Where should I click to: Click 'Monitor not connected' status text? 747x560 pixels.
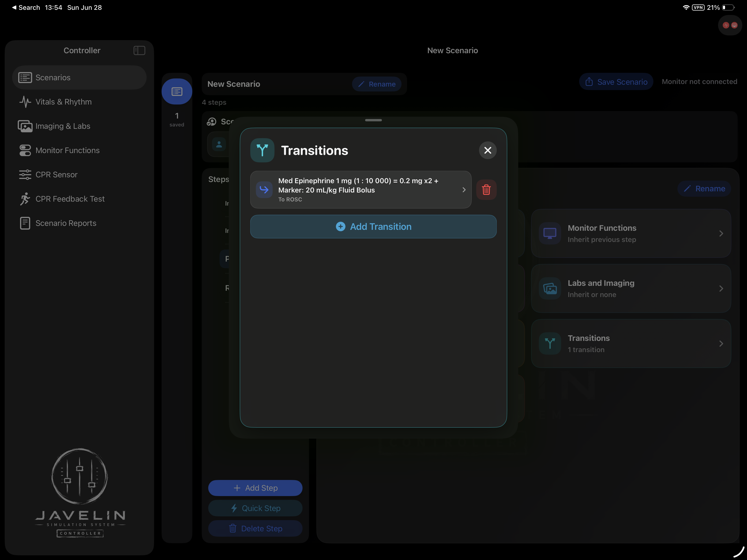(x=699, y=82)
